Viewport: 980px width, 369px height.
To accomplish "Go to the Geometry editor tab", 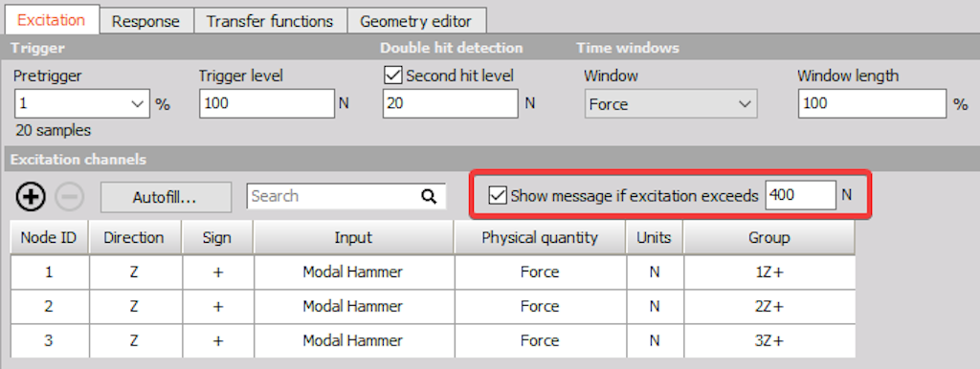I will click(x=416, y=21).
